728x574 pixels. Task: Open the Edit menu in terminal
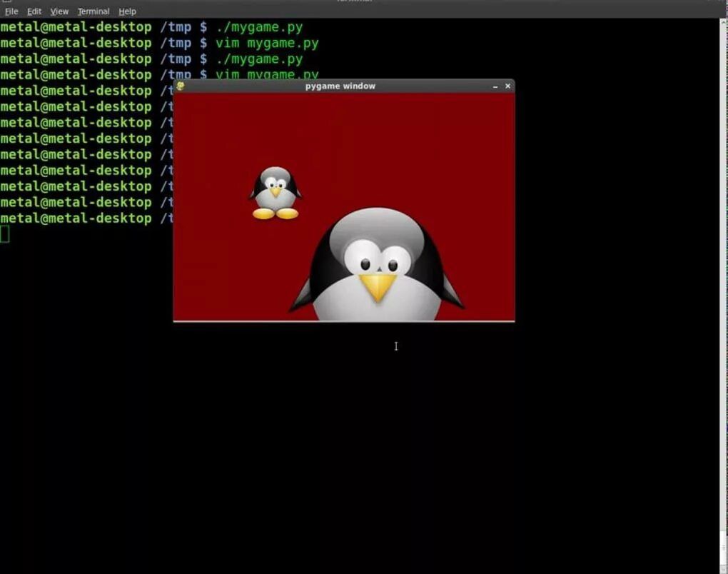click(34, 11)
